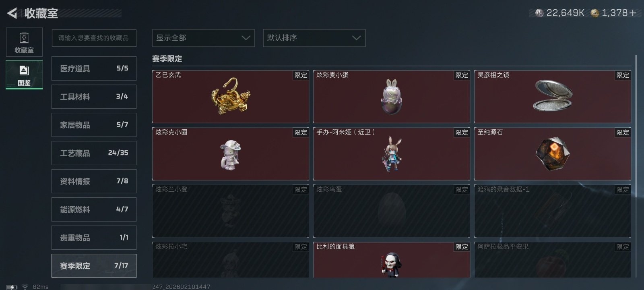Open the golden 乙巳玄武 item
The image size is (644, 290).
pyautogui.click(x=231, y=97)
